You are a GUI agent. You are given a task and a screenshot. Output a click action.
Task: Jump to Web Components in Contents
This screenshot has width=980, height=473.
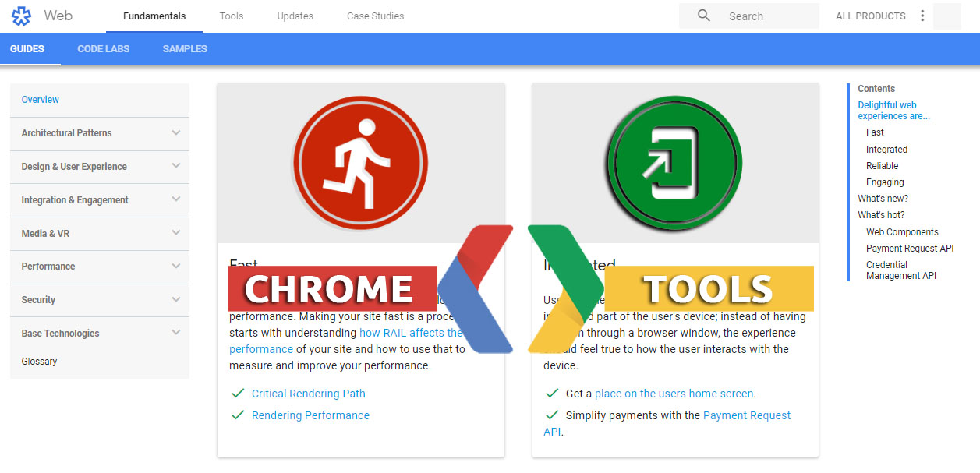pos(902,232)
